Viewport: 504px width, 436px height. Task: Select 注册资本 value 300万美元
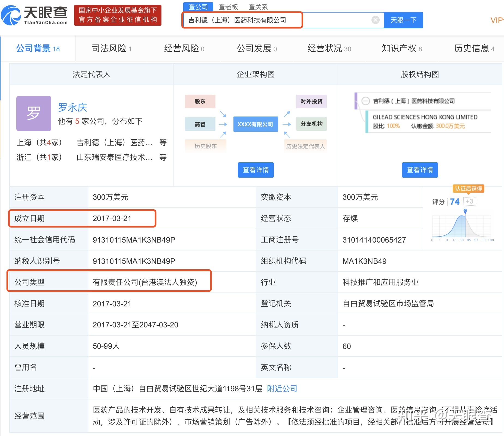tap(110, 197)
